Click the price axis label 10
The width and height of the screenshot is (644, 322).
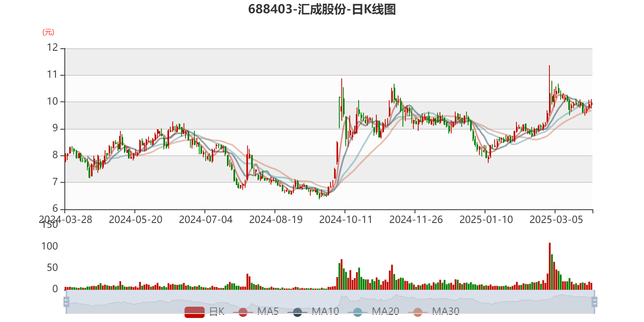point(52,101)
